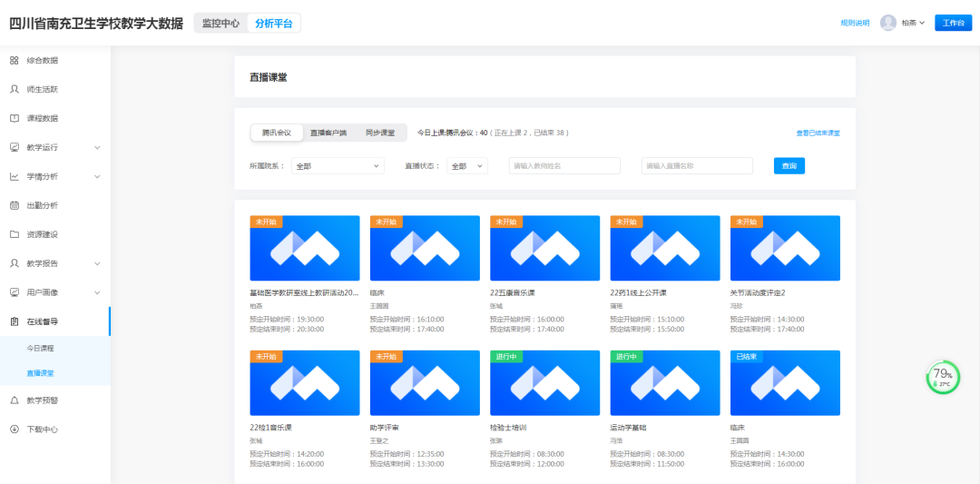Click the 请输入教师姓名 input field

point(564,165)
